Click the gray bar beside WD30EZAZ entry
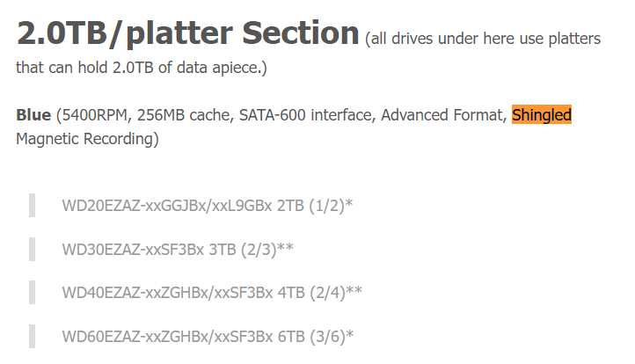The image size is (635, 364). coord(32,249)
